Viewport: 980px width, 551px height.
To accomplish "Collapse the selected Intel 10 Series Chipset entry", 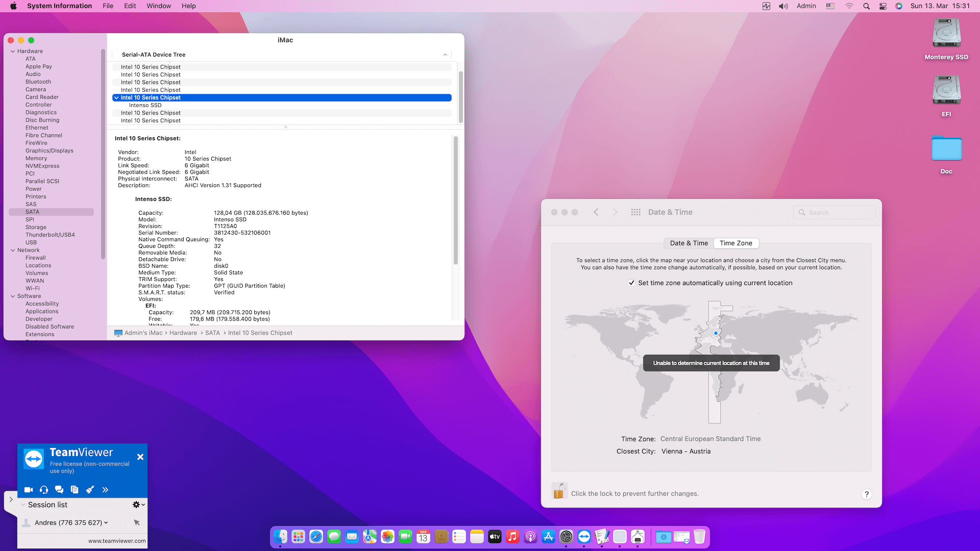I will 116,97.
